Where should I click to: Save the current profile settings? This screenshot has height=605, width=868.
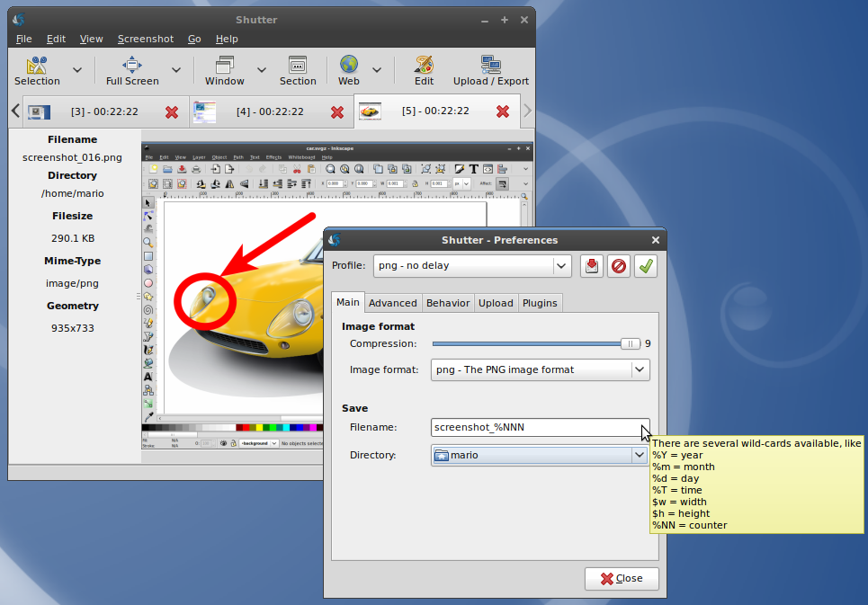(x=591, y=266)
